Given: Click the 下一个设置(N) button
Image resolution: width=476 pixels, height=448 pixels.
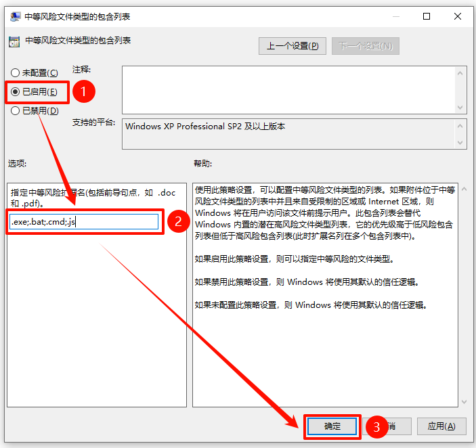Looking at the screenshot, I should 366,46.
